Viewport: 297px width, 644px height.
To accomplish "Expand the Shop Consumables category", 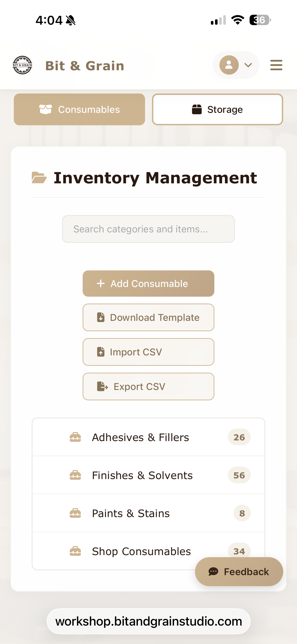I will pos(141,551).
